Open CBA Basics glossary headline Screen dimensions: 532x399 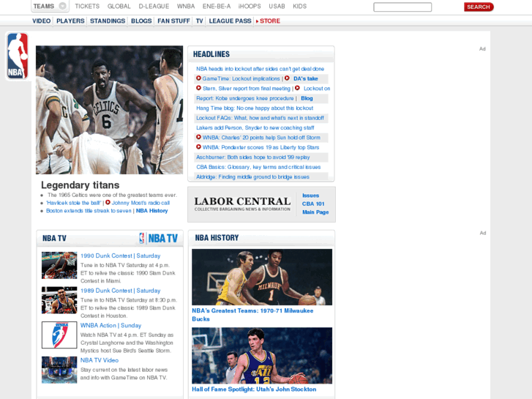coord(258,167)
